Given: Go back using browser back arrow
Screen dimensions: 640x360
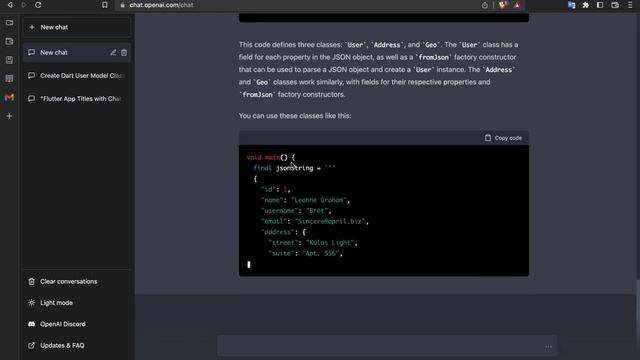Looking at the screenshot, I should coord(10,5).
